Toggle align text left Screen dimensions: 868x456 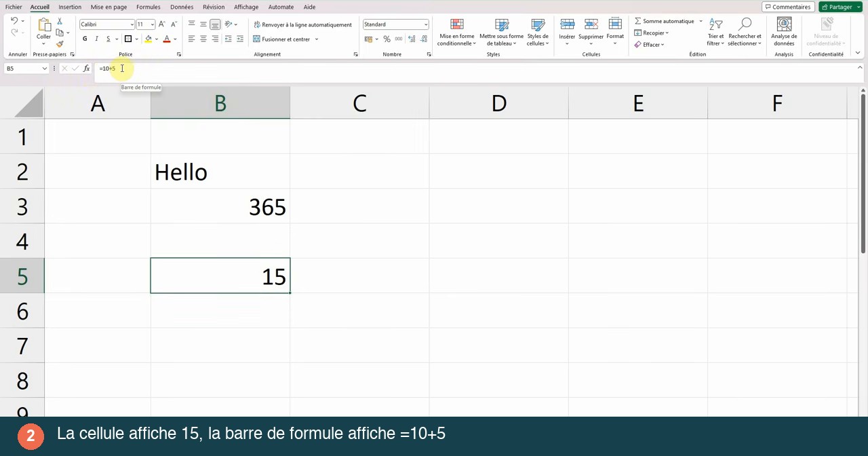pos(191,39)
